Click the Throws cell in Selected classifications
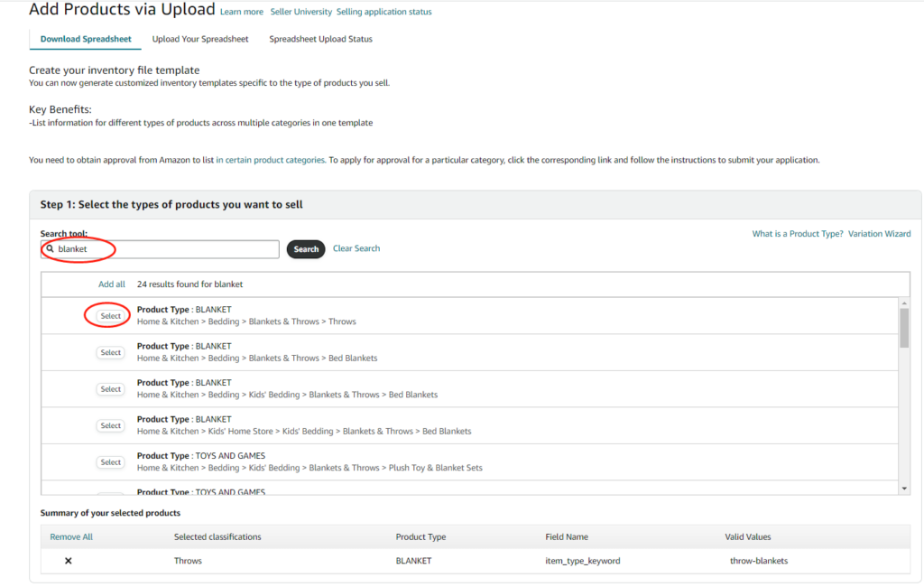The height and width of the screenshot is (587, 924). coord(188,561)
